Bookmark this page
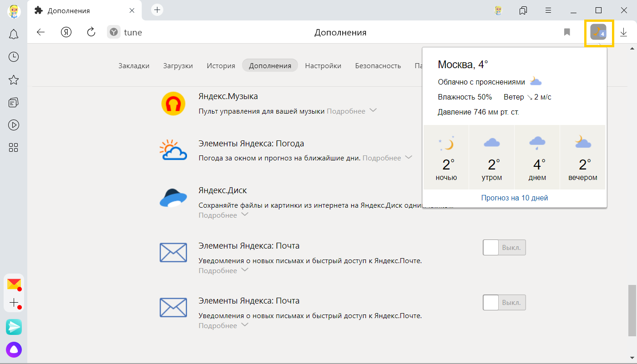Image resolution: width=637 pixels, height=364 pixels. [x=567, y=32]
